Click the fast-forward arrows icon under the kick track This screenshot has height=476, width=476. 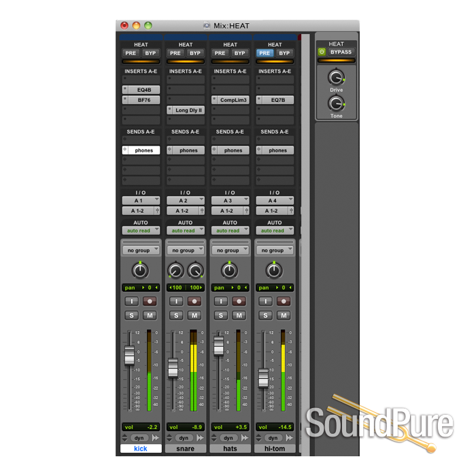[156, 438]
